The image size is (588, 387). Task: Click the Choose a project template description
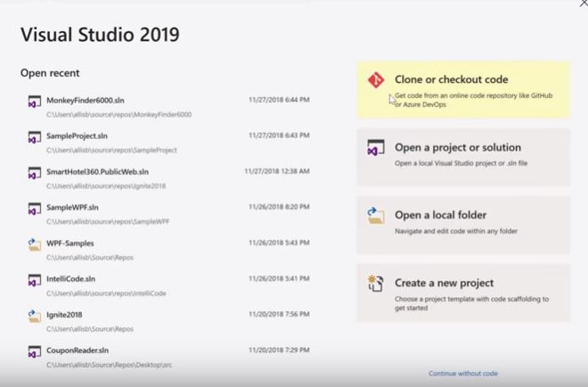pos(471,303)
